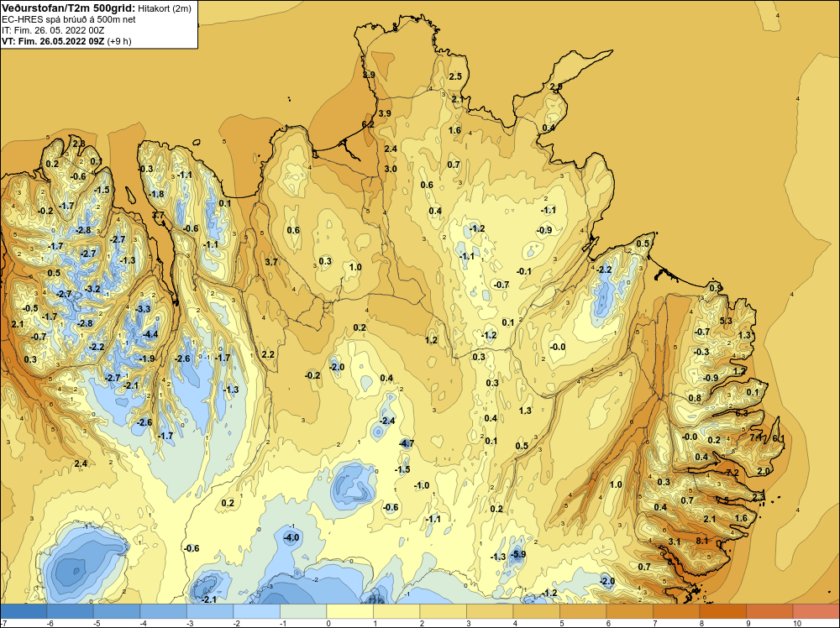840x628 pixels.
Task: Select legend color band between -7 and -6
Action: 24,611
